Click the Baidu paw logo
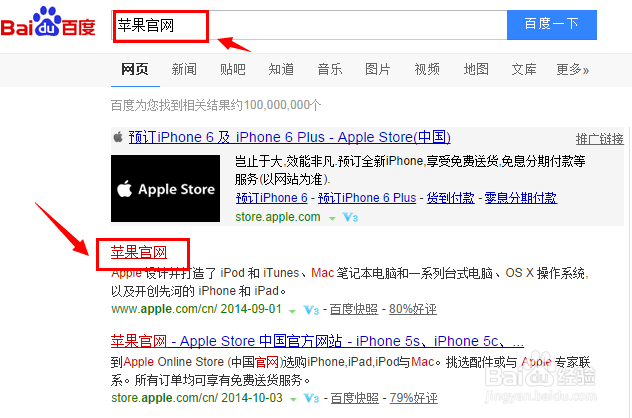Viewport: 632px width, 418px height. point(48,22)
